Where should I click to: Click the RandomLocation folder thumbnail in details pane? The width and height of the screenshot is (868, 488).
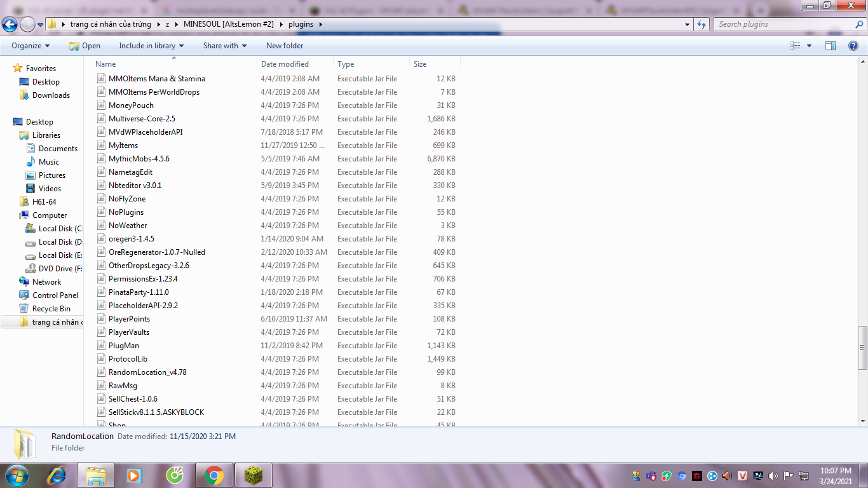(x=25, y=444)
